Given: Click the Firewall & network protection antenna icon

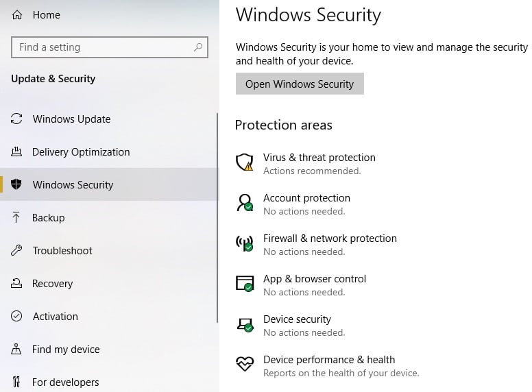Looking at the screenshot, I should [x=245, y=243].
